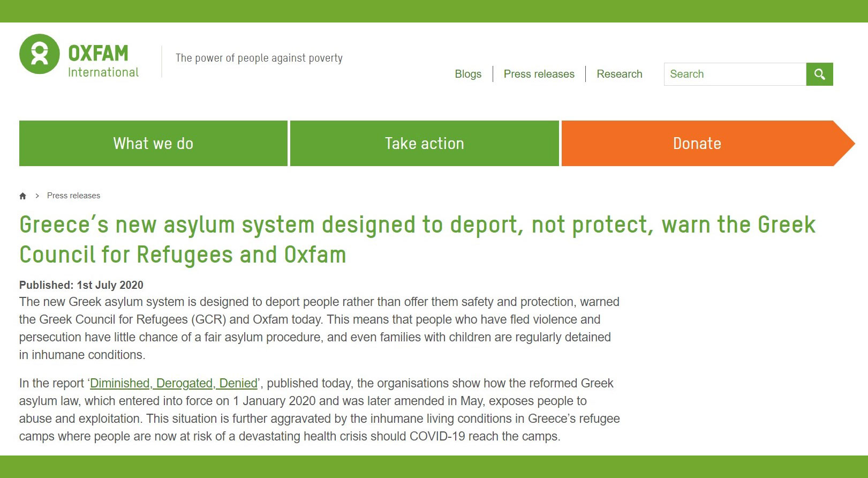Click the search magnifier button
This screenshot has width=868, height=478.
819,74
